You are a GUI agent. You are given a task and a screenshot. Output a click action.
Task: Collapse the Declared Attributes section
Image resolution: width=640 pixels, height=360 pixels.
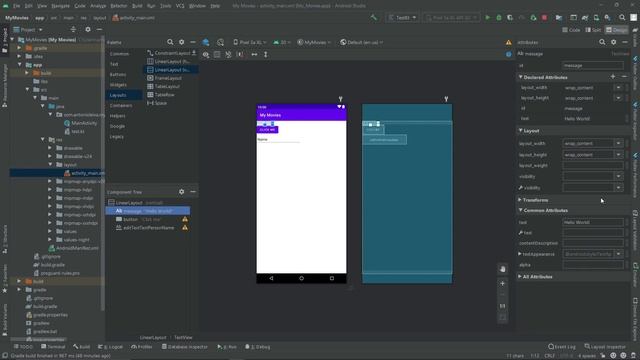(x=520, y=77)
